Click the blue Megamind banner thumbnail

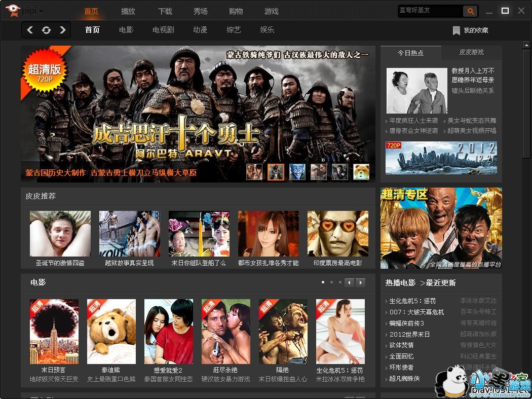(x=297, y=172)
